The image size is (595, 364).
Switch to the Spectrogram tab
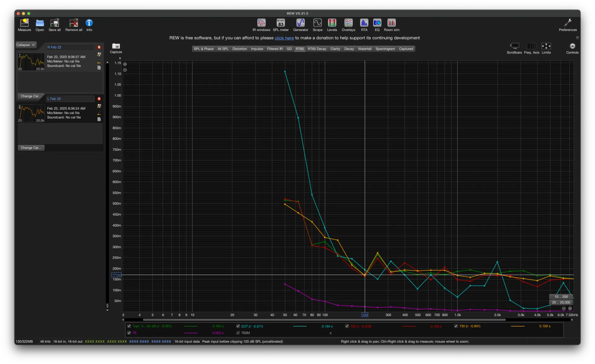pos(385,49)
